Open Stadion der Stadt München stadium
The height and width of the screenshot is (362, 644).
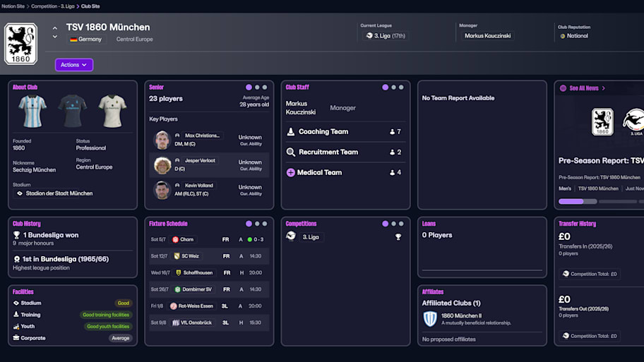tap(54, 193)
